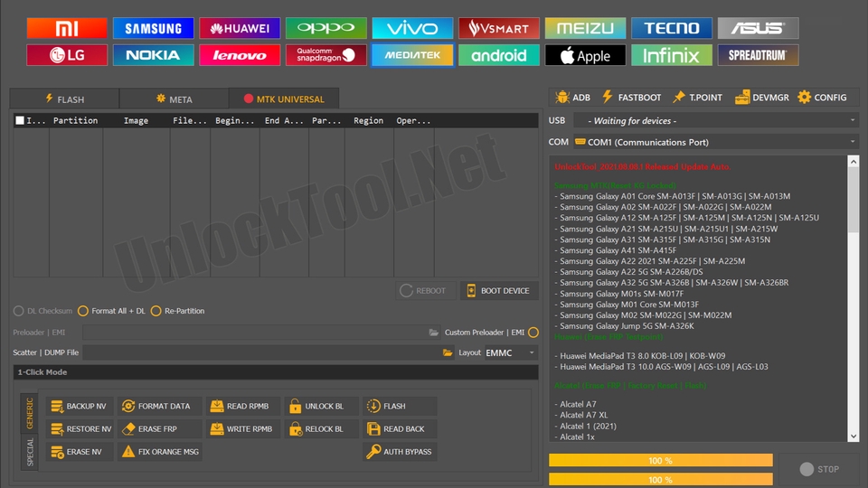Select the LG brand tile
This screenshot has width=868, height=488.
click(x=67, y=55)
